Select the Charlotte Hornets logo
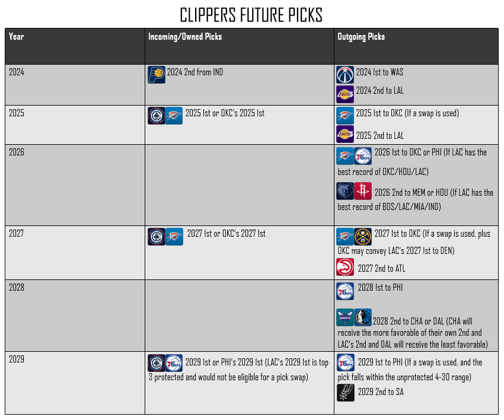Viewport: 504px width, 420px height. pos(345,317)
